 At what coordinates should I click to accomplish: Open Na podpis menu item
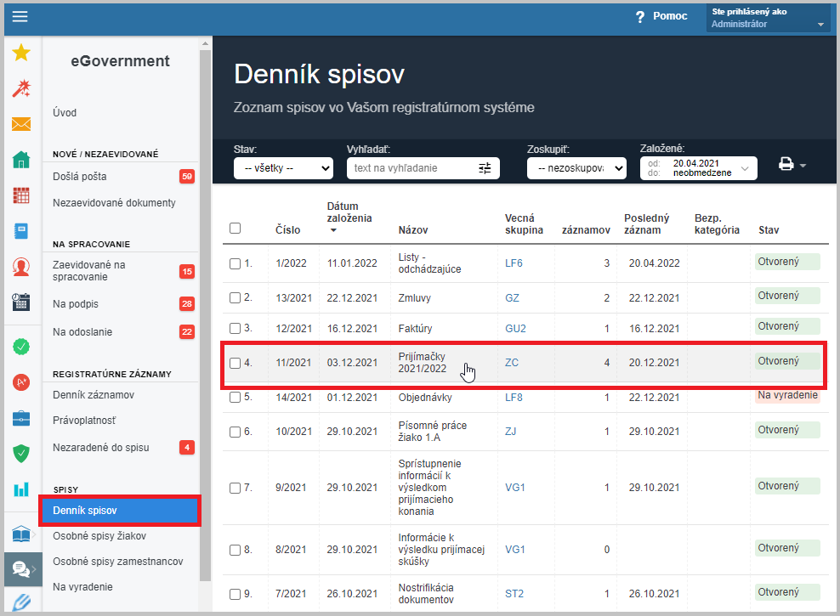tap(76, 303)
